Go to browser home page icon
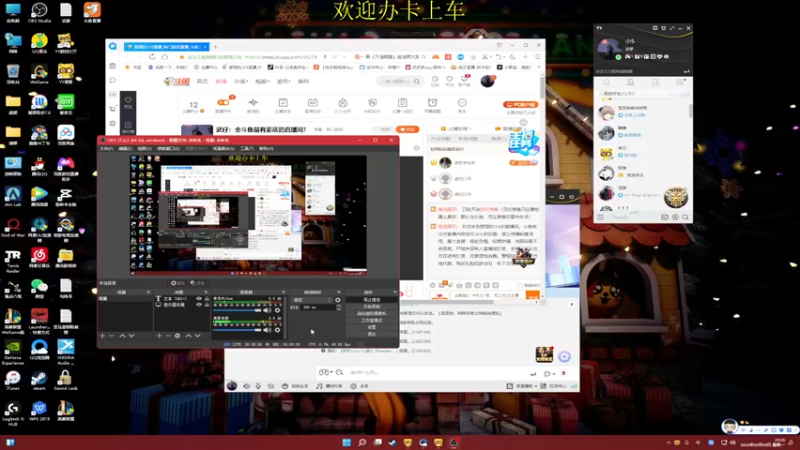This screenshot has height=450, width=800. pyautogui.click(x=165, y=57)
